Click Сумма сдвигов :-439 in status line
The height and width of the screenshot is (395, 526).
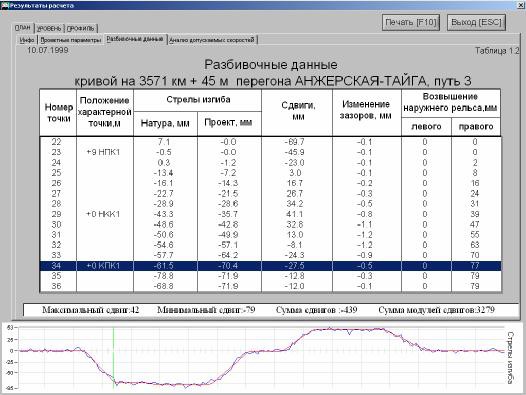316,310
